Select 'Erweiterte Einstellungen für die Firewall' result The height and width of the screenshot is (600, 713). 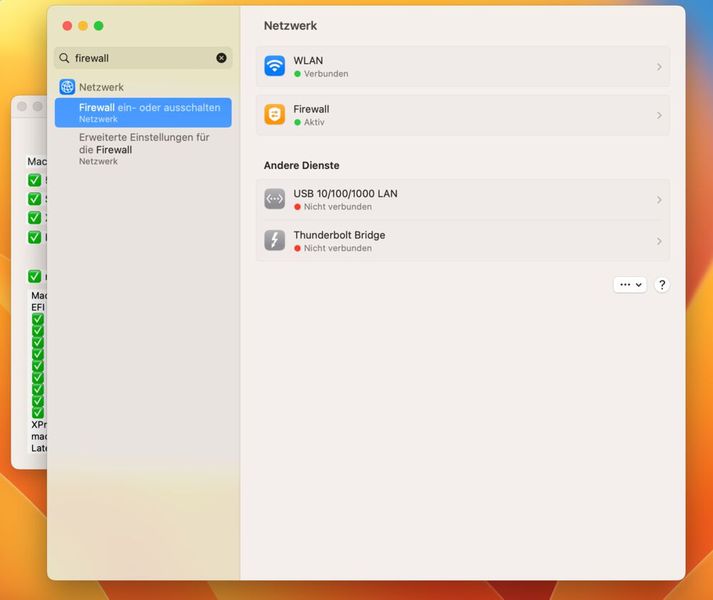143,149
